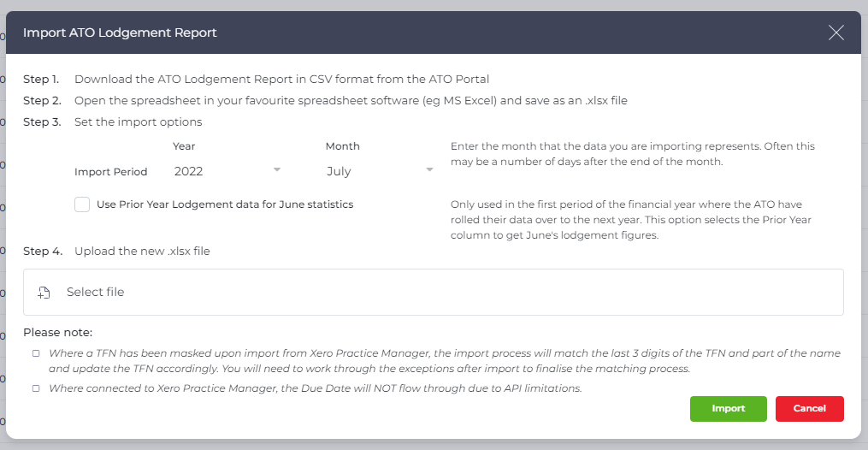Viewport: 868px width, 450px height.
Task: Click the 'Please note:' heading
Action: point(57,333)
